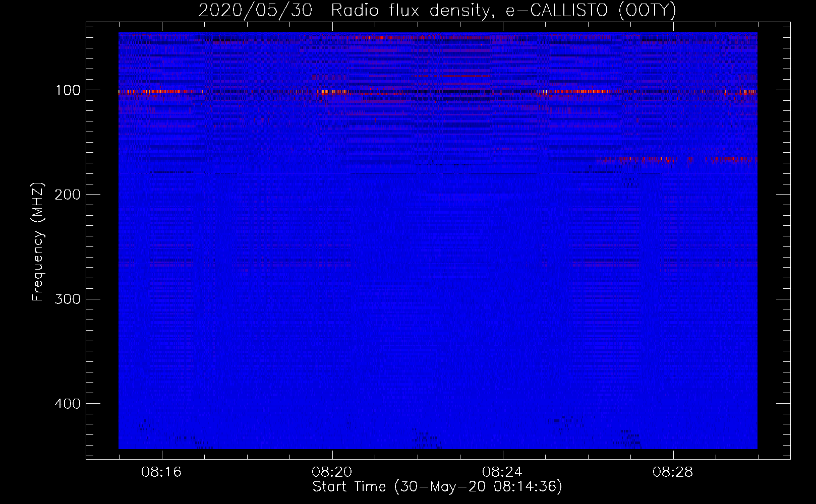Select the 400 frequency axis label
This screenshot has height=504, width=816.
[x=68, y=404]
